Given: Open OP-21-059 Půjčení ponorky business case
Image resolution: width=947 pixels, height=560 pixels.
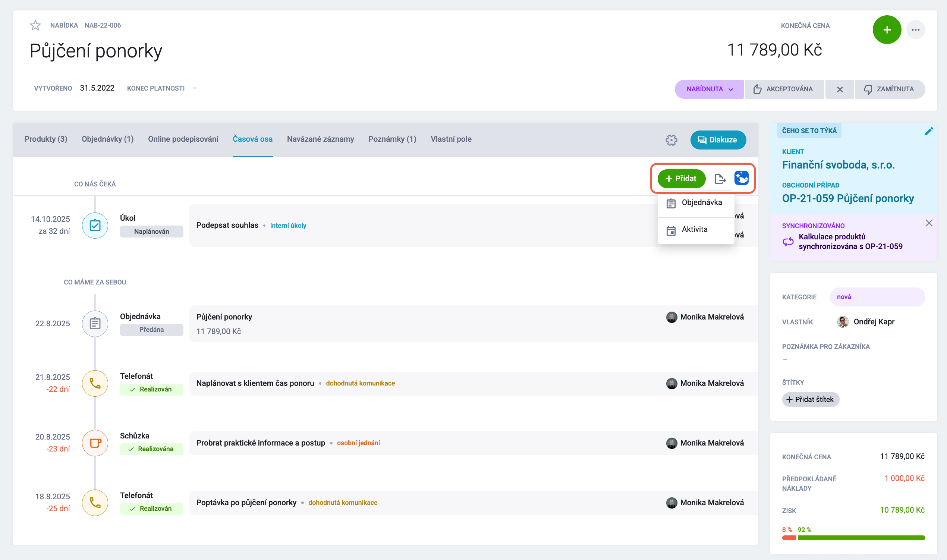Looking at the screenshot, I should (848, 198).
